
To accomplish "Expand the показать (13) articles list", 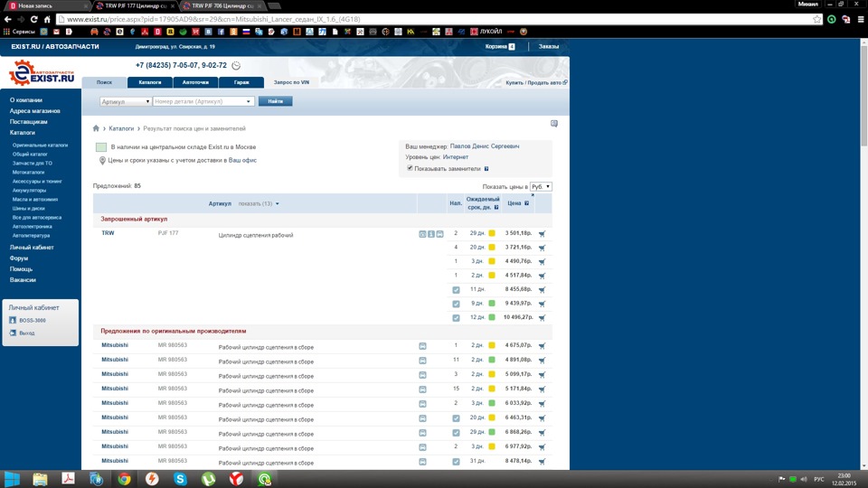I will (259, 203).
